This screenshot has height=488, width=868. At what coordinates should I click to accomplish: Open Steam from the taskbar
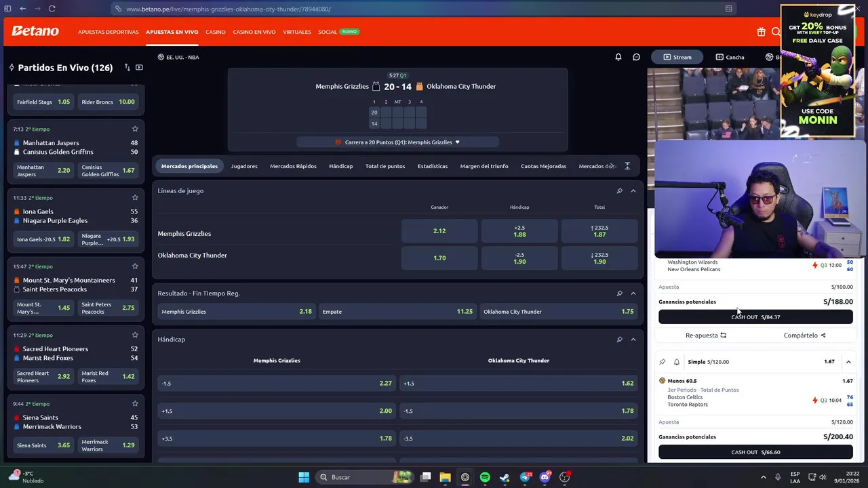[505, 477]
